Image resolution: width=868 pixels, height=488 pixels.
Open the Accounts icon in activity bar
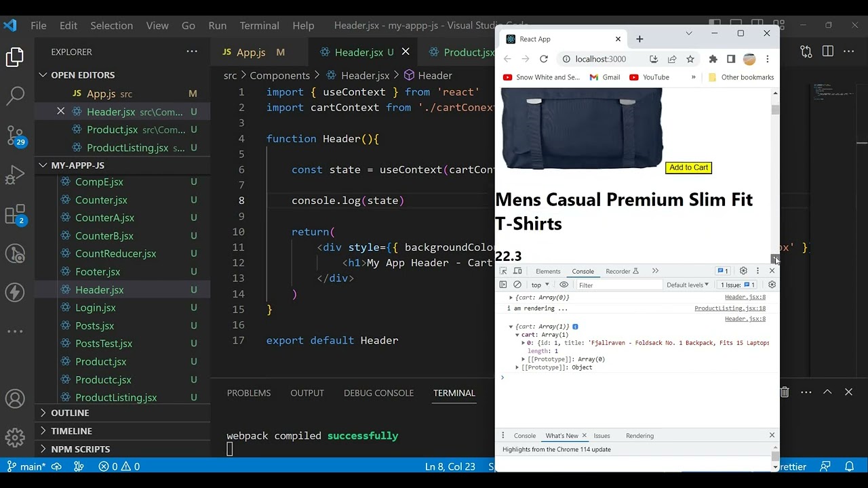tap(15, 399)
